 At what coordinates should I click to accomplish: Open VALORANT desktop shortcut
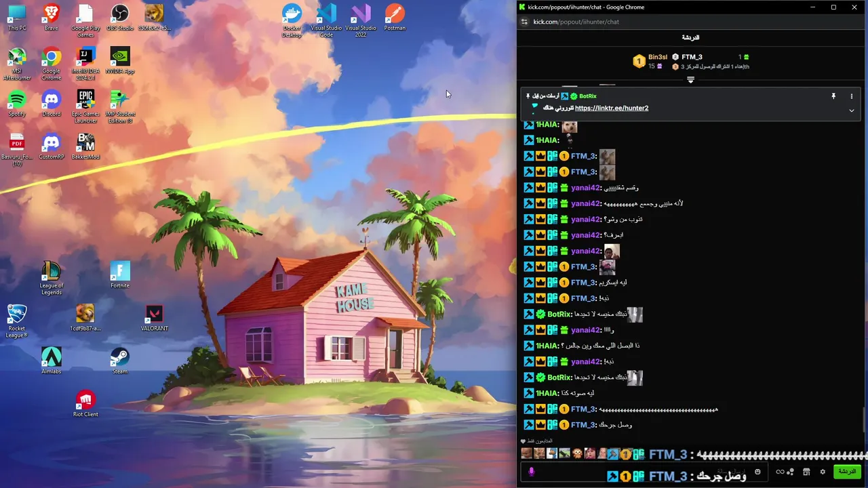[155, 318]
